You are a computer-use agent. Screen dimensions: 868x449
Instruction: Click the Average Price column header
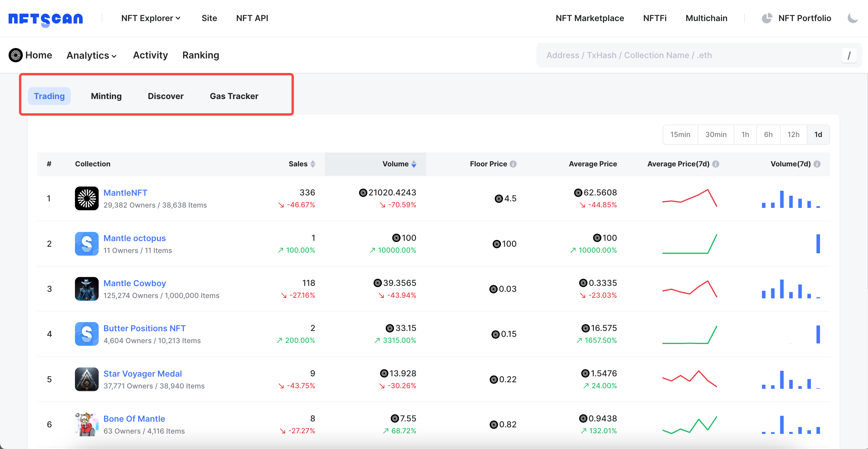pos(593,164)
